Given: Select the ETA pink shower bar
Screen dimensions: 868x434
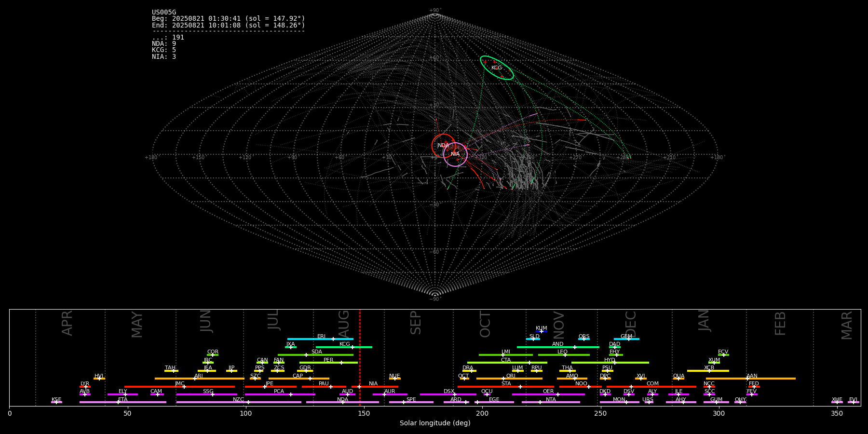Looking at the screenshot, I should (123, 402).
